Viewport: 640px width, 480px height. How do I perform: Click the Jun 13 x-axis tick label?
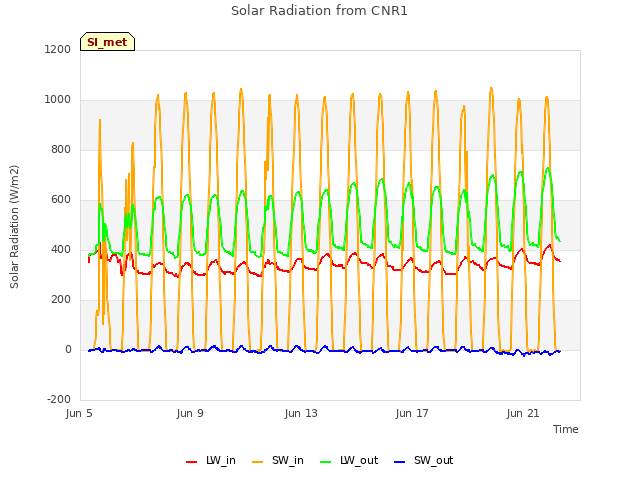301,413
